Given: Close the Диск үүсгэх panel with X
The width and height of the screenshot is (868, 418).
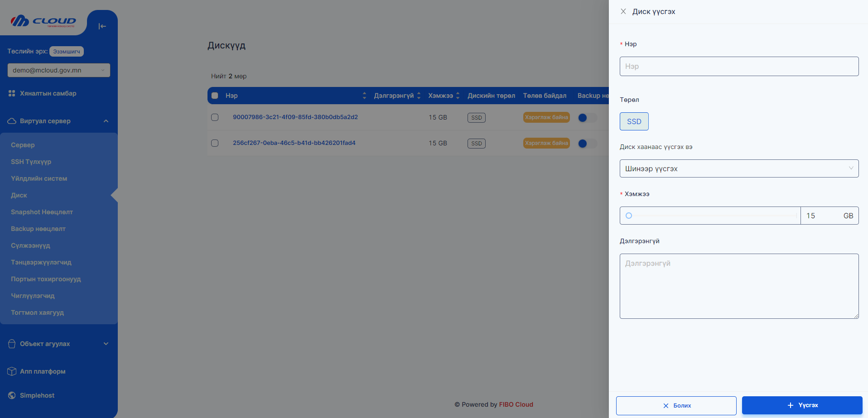Looking at the screenshot, I should coord(623,11).
